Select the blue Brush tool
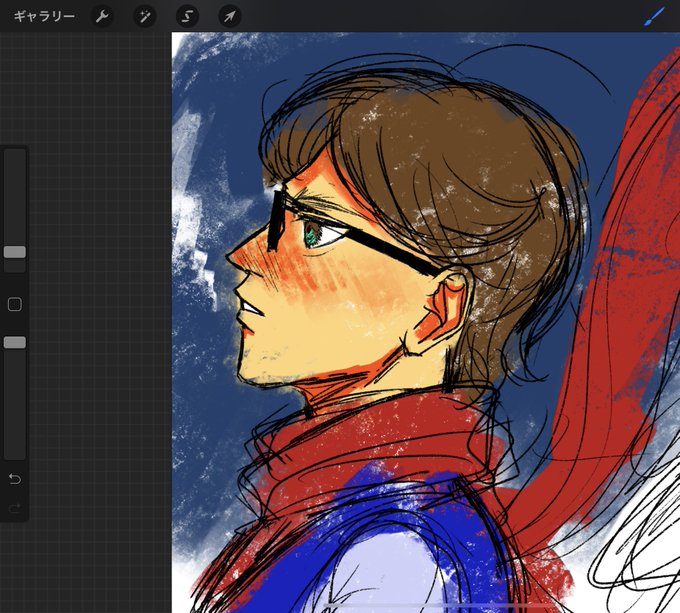 click(x=654, y=16)
